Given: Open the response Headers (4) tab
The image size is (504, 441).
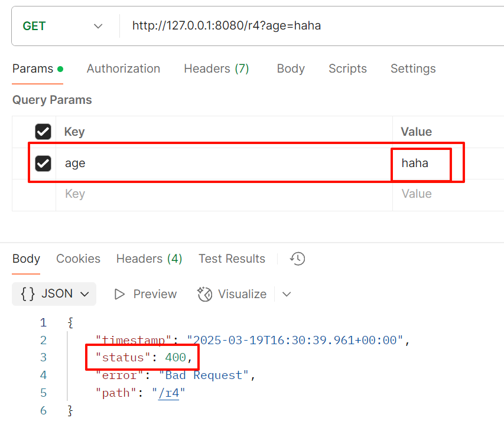Looking at the screenshot, I should [x=149, y=259].
